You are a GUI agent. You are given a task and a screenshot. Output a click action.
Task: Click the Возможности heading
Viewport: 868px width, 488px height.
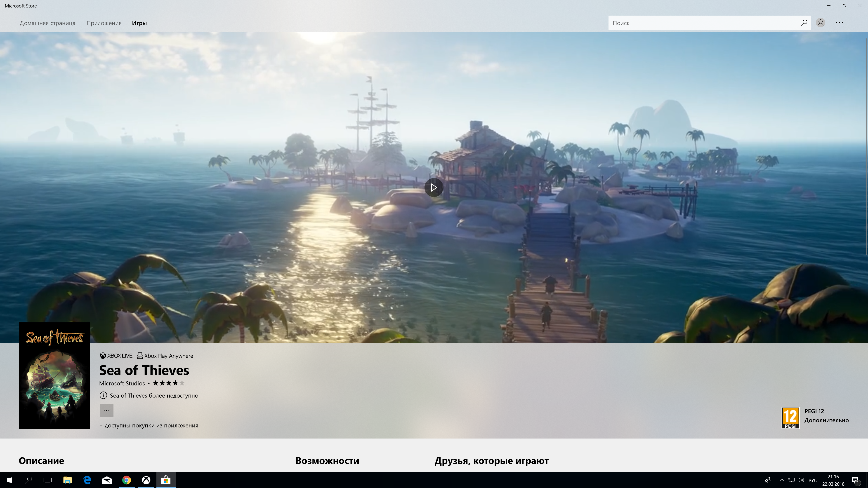(x=327, y=461)
